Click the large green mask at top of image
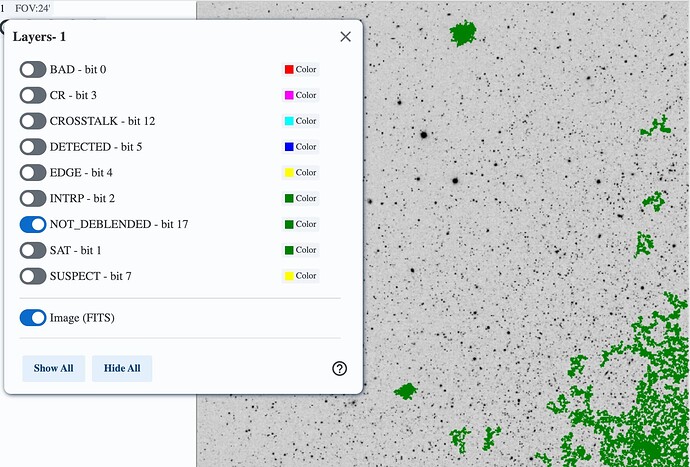This screenshot has width=690, height=467. 462,33
